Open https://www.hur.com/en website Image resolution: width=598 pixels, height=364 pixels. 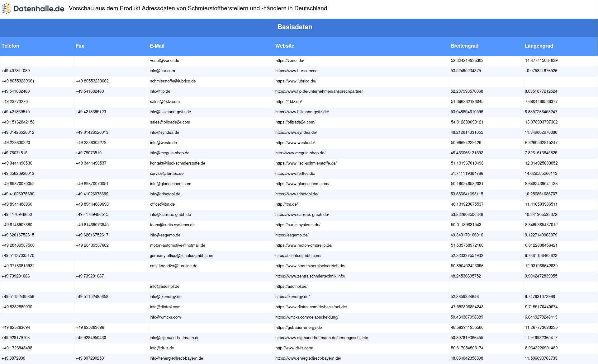point(296,71)
